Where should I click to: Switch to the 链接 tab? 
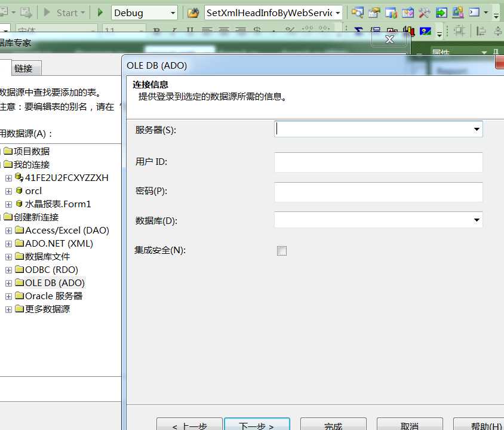26,68
